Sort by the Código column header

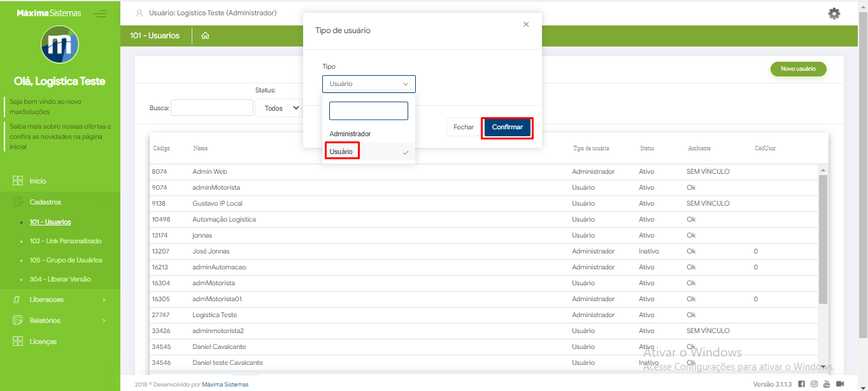(161, 148)
